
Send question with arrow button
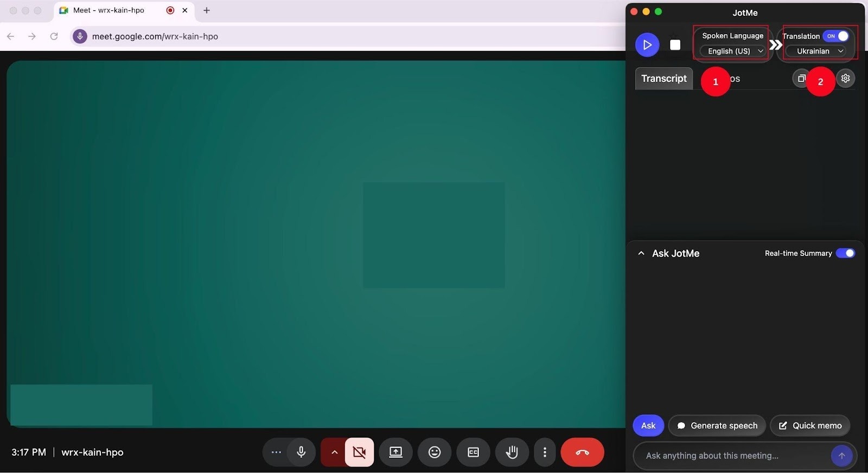[x=841, y=456]
